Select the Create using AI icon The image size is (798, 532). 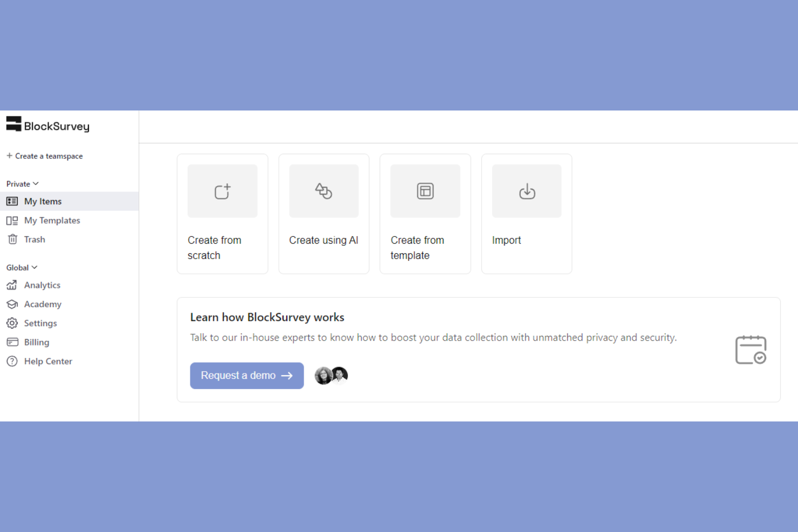coord(324,190)
